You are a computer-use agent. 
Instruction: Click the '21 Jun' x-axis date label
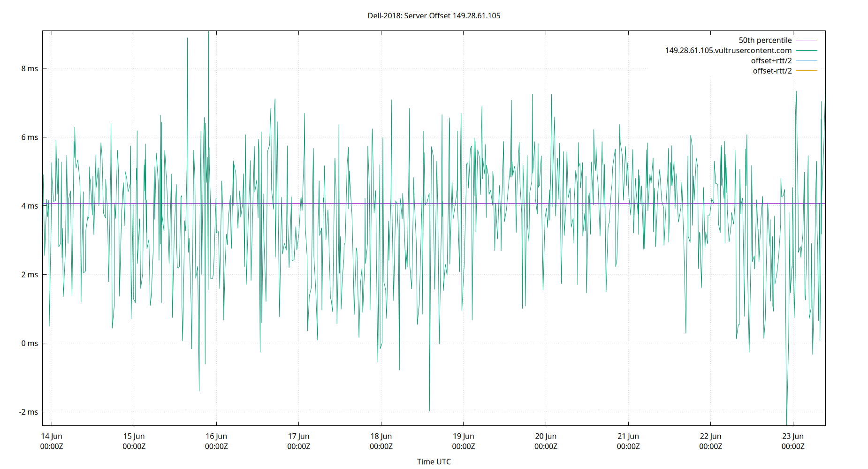pos(628,436)
